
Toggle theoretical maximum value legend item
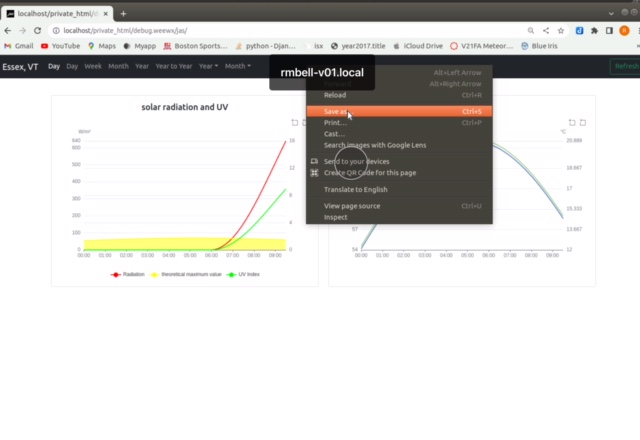186,273
